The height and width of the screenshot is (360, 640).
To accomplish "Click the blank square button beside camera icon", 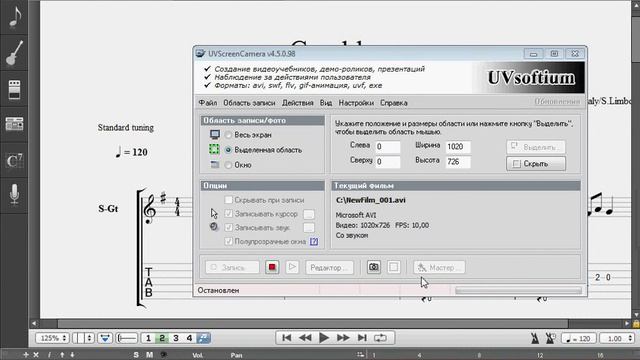I will pos(393,267).
